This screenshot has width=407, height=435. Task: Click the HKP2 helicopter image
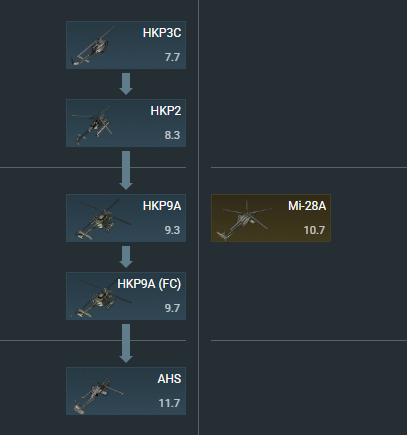pyautogui.click(x=92, y=124)
